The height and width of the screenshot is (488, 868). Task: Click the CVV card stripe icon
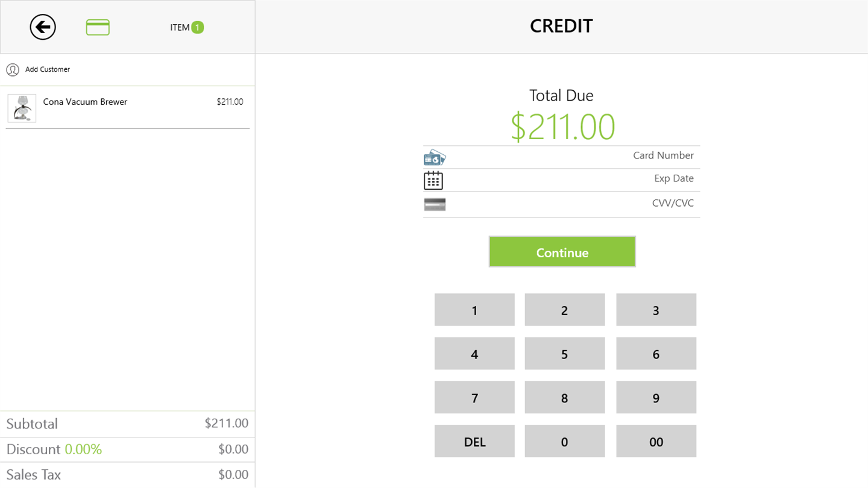[x=435, y=204]
